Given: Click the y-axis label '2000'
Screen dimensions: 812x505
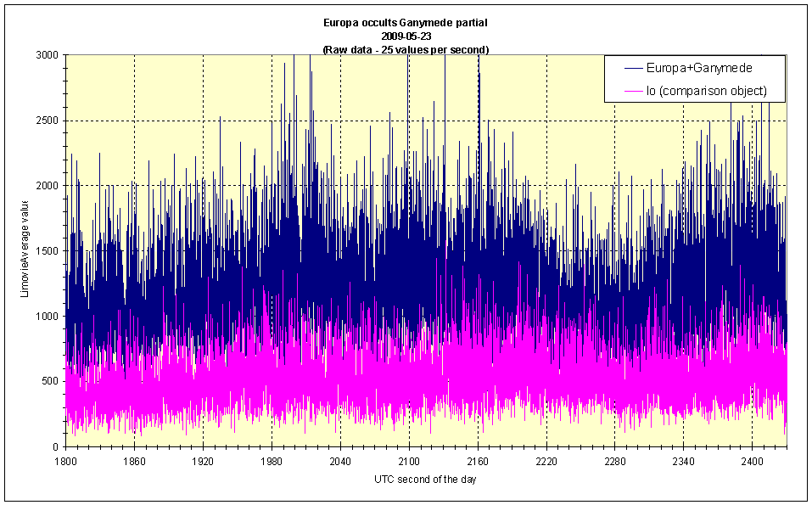Looking at the screenshot, I should click(47, 186).
